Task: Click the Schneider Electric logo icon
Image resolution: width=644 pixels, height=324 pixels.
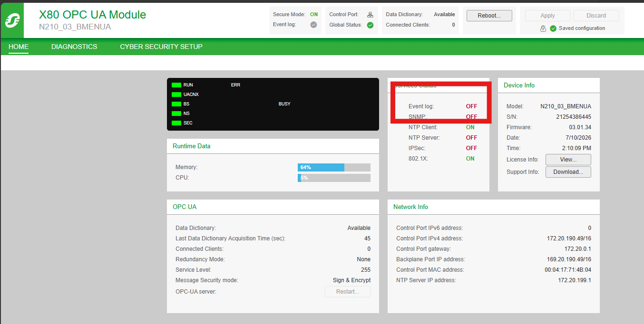Action: coord(12,21)
